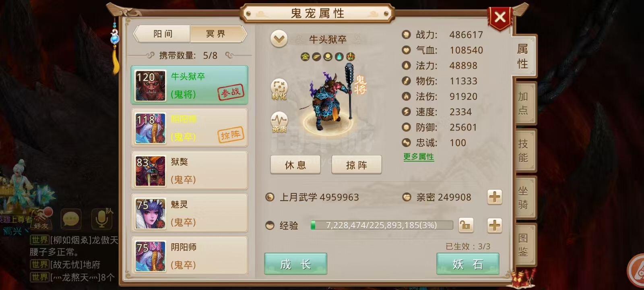Image resolution: width=644 pixels, height=290 pixels.
Task: Select the level 83 狱獒 pet entry
Action: (190, 170)
